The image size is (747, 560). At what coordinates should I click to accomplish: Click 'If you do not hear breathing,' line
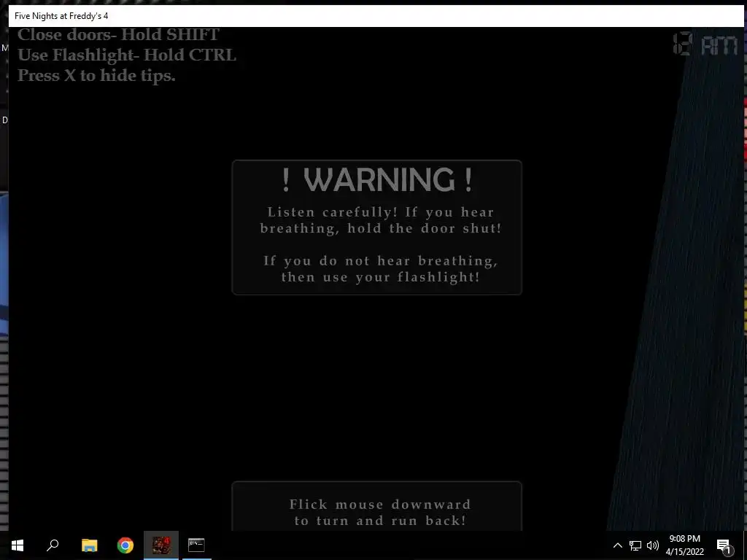point(380,261)
